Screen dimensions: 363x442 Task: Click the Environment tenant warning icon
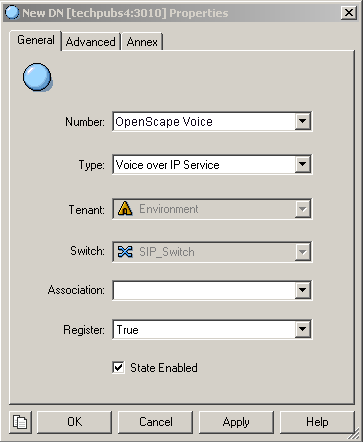click(x=125, y=209)
